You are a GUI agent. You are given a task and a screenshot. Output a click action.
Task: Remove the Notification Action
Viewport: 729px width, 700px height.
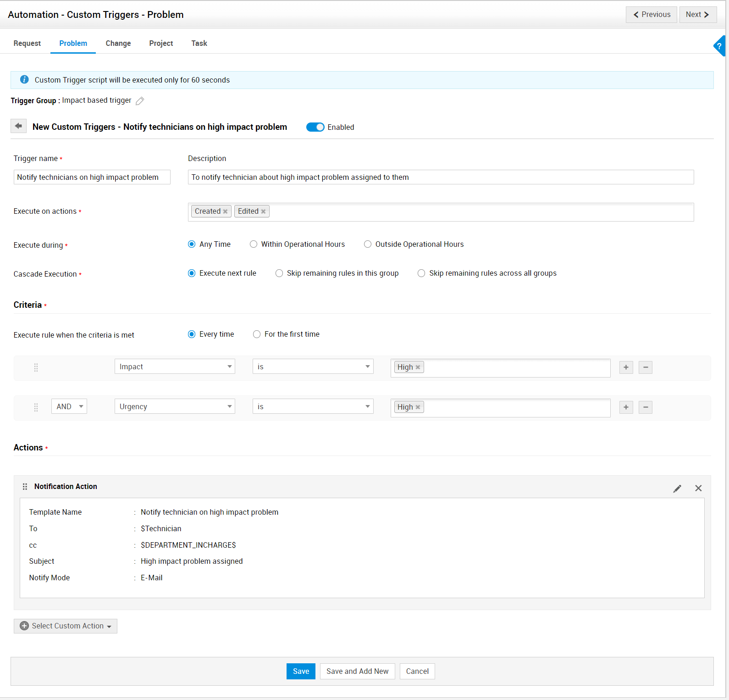click(698, 489)
